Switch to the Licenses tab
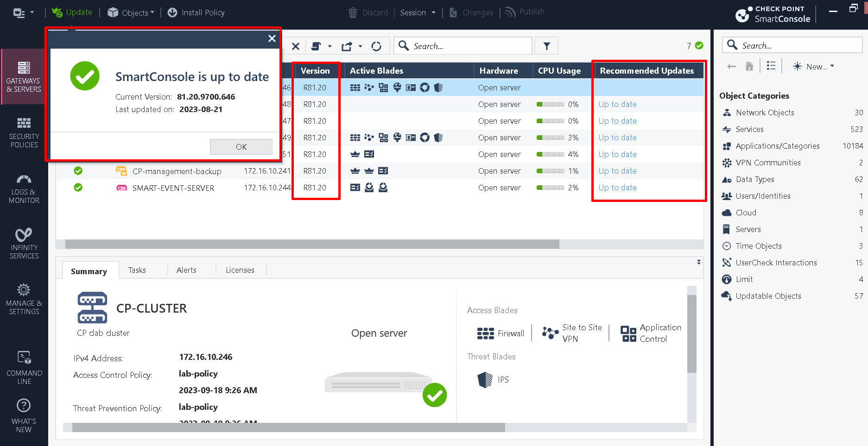Viewport: 868px width, 446px height. pyautogui.click(x=240, y=270)
